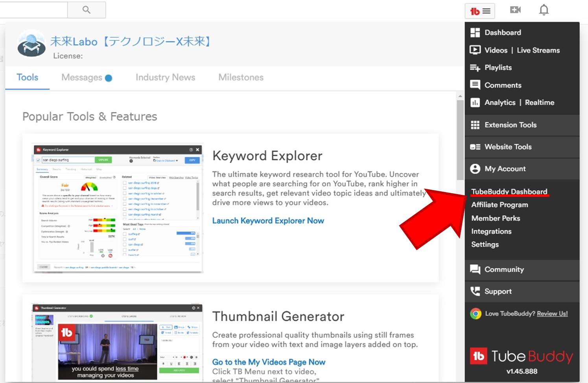Click the TubeBuddy footer logo

pyautogui.click(x=522, y=356)
